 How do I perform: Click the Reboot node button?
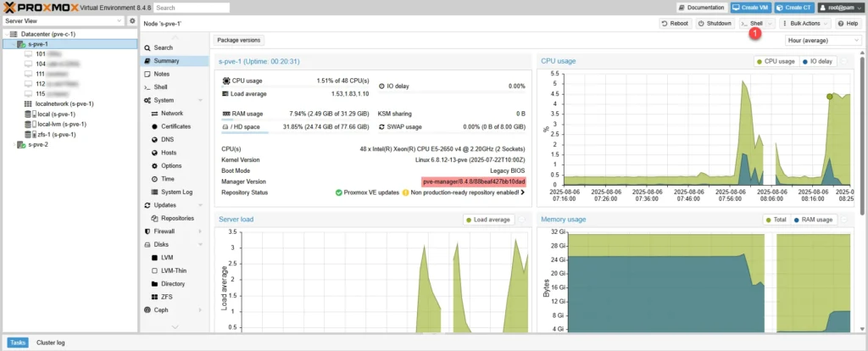tap(675, 23)
